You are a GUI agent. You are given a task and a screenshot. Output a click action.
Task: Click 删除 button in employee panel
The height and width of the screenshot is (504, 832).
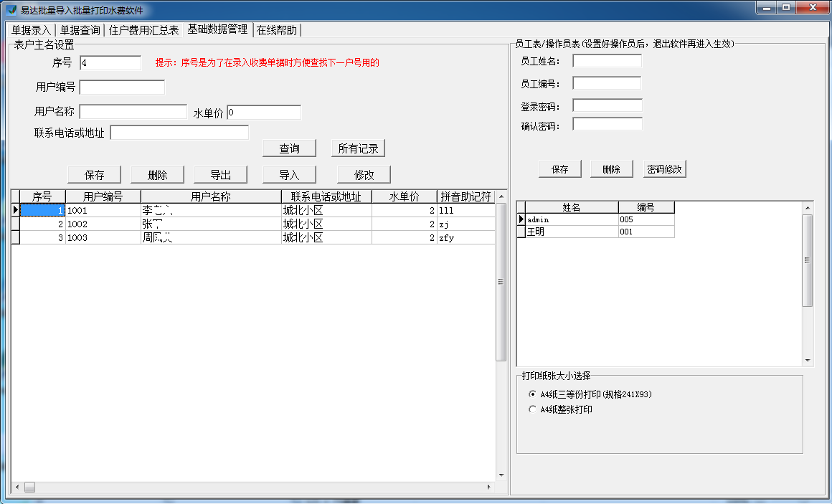[x=611, y=168]
